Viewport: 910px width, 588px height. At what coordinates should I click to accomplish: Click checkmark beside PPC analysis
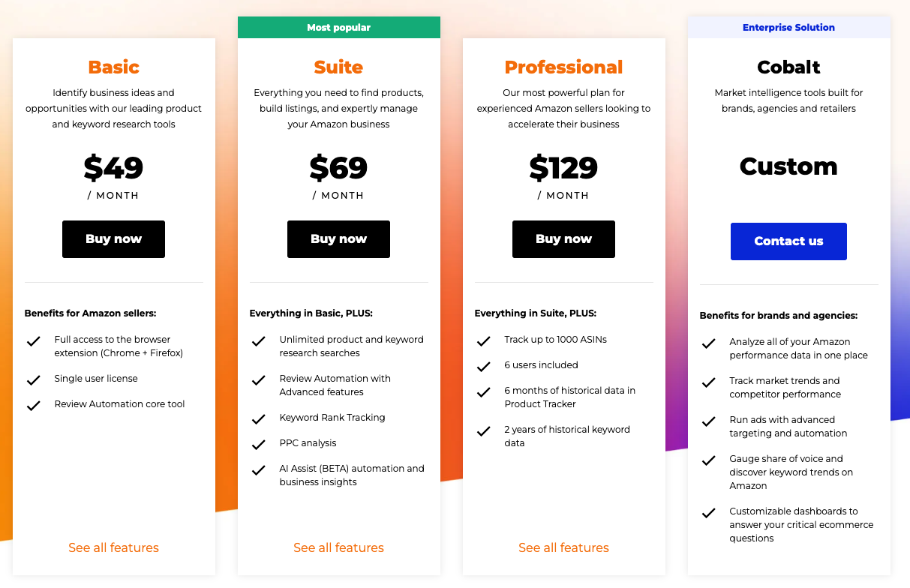[x=258, y=445]
